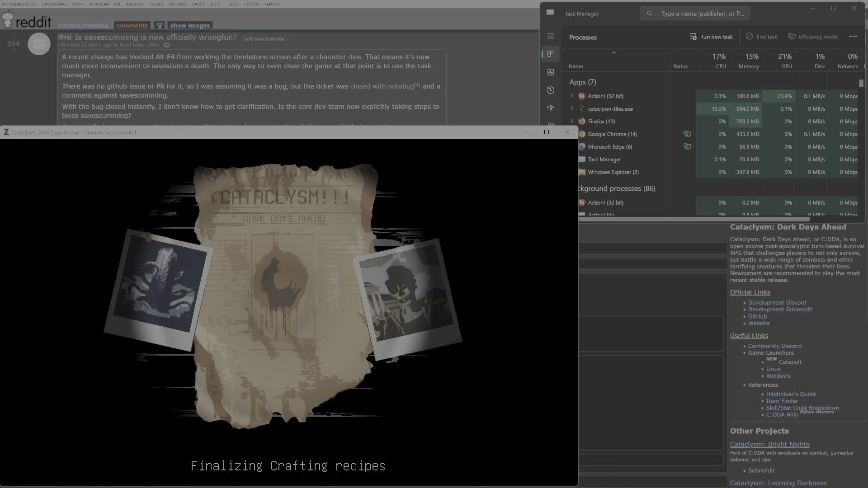
Task: Click the Run new task button
Action: 711,37
